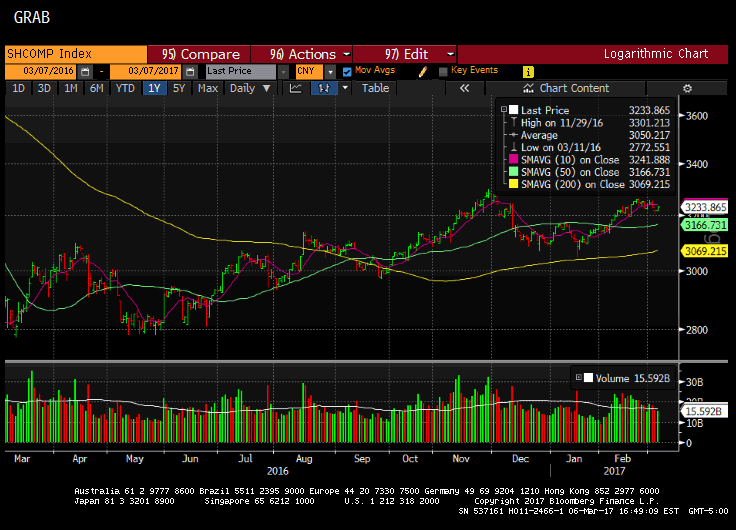This screenshot has height=530, width=736.
Task: Click the 3166.731 green axis tag
Action: coord(704,225)
